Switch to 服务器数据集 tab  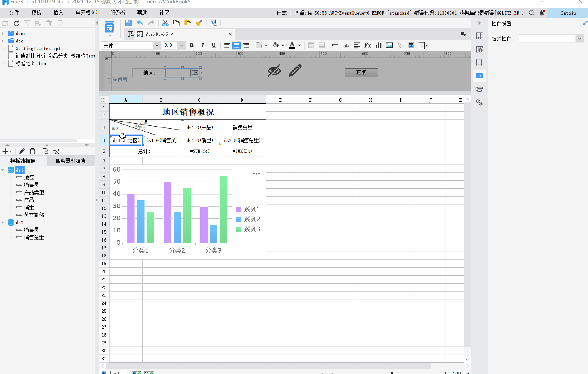tap(71, 161)
